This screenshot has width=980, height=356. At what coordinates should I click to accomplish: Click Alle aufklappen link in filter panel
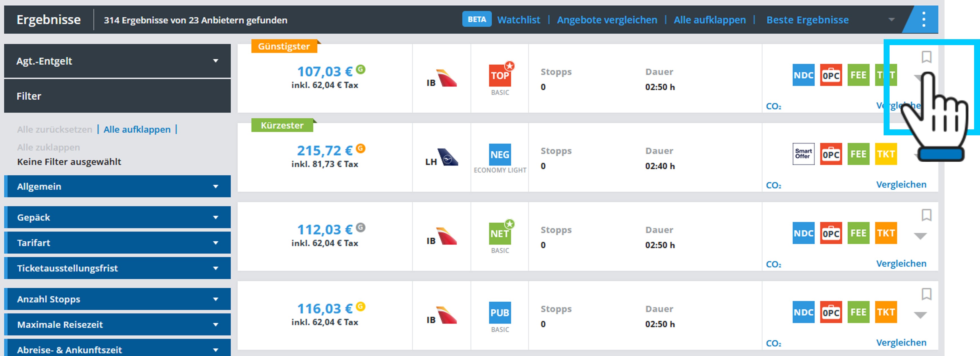pyautogui.click(x=137, y=129)
